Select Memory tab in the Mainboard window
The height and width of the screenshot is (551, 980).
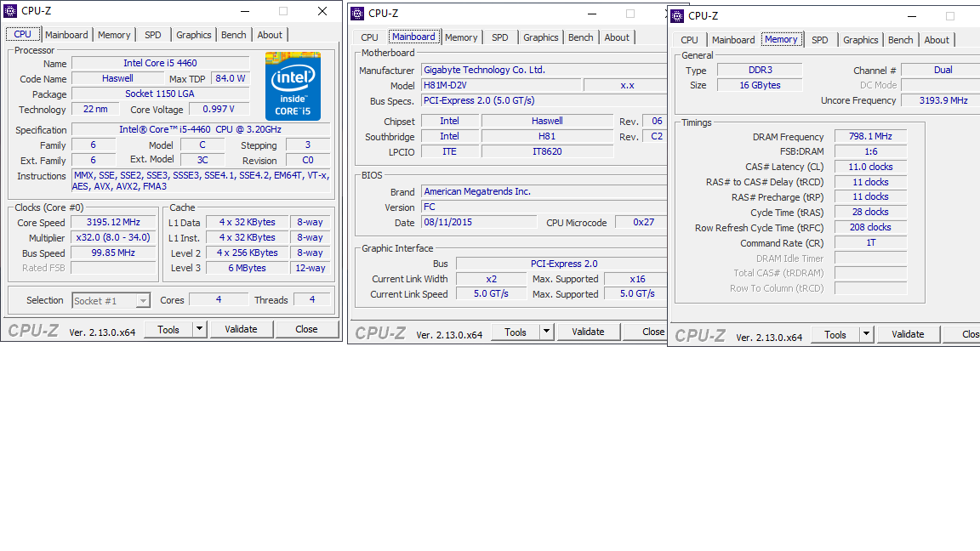tap(461, 37)
